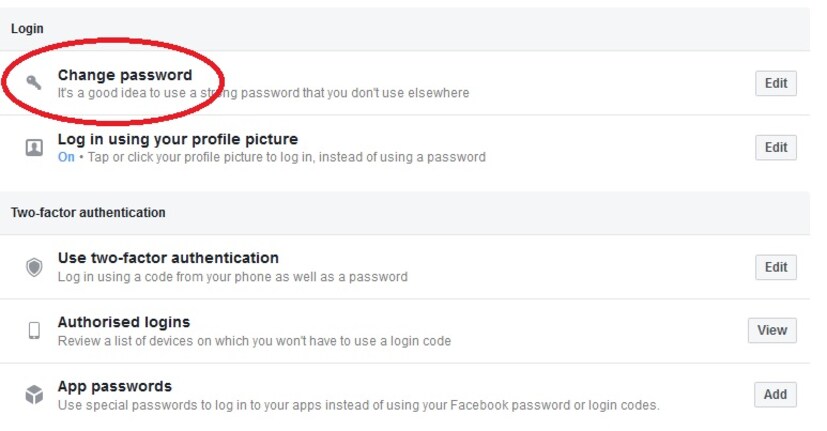
Task: Click the profile picture login icon
Action: tap(34, 147)
